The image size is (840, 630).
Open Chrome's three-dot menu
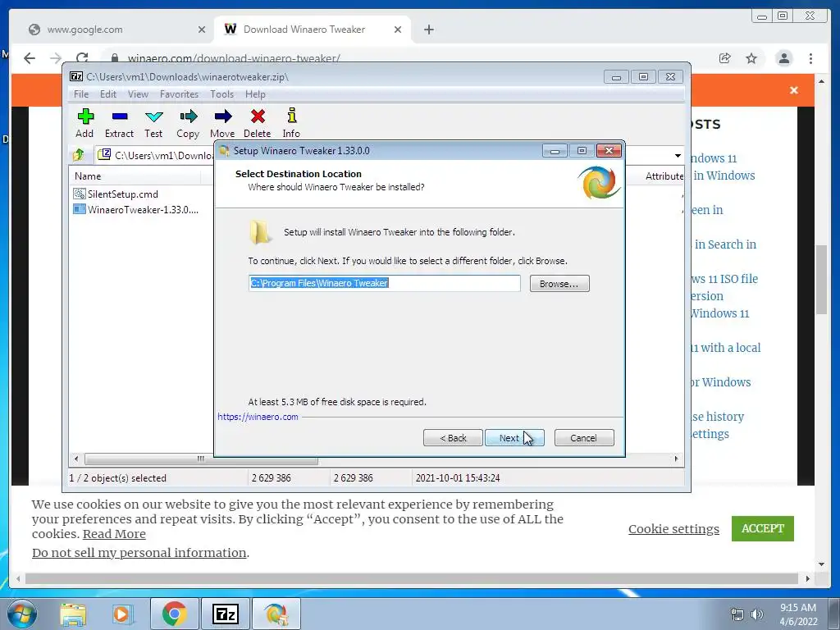coord(810,58)
